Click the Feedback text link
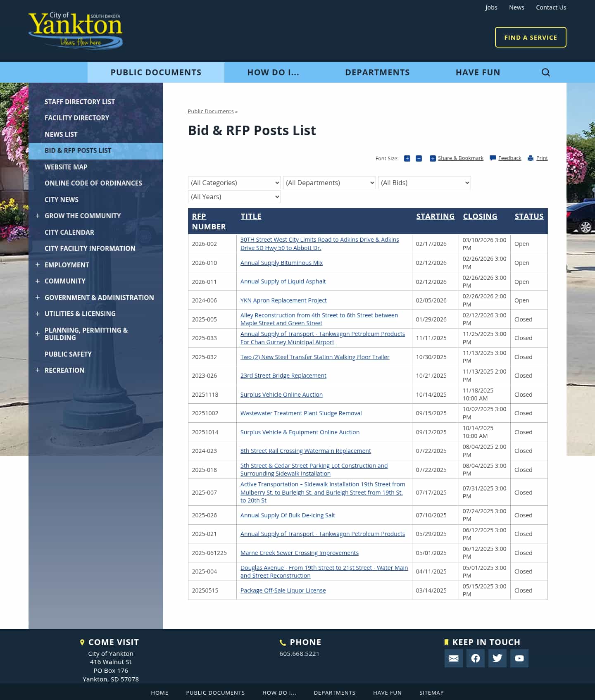Screen dimensions: 595x700 (x=509, y=158)
